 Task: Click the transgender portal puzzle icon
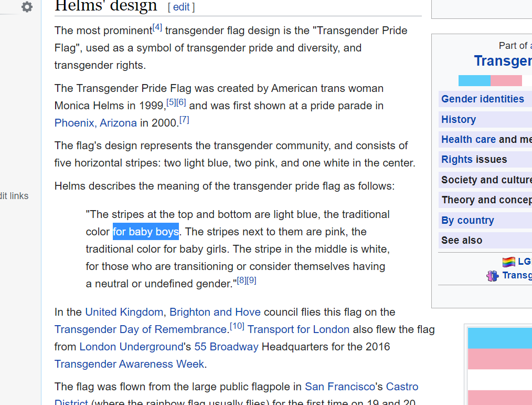pyautogui.click(x=492, y=276)
